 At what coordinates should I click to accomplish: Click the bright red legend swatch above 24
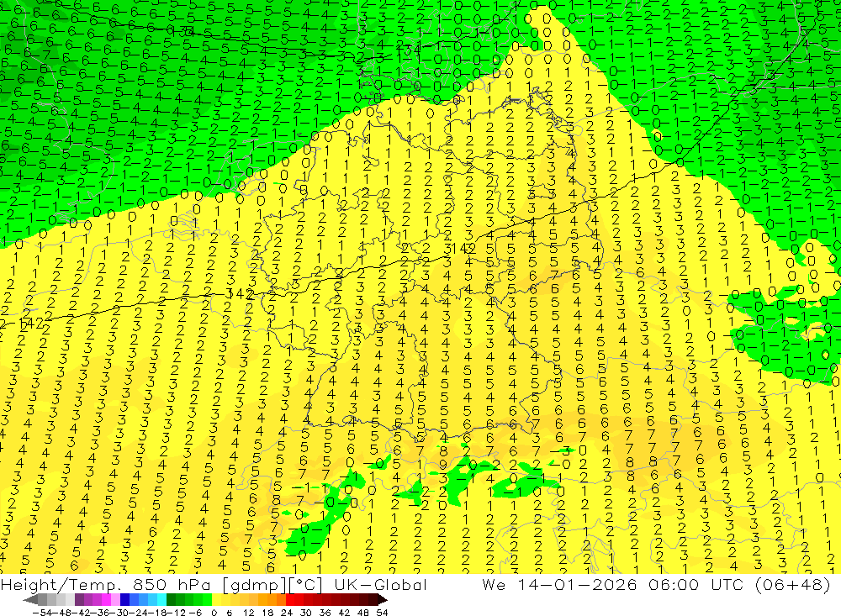point(290,599)
